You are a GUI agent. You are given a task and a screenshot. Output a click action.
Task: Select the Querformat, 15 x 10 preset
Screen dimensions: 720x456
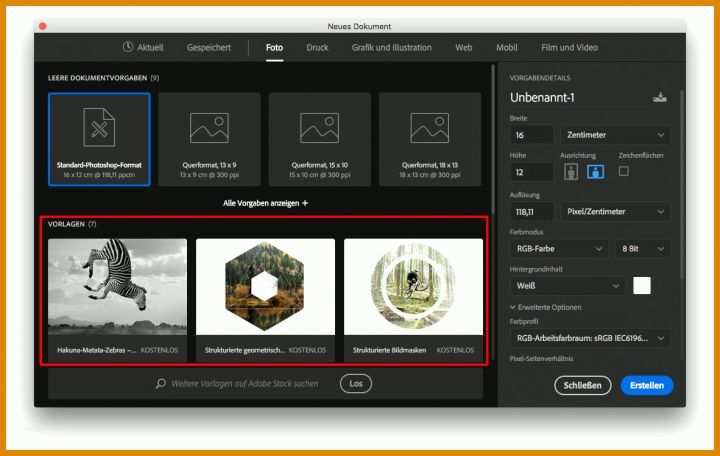[x=320, y=139]
